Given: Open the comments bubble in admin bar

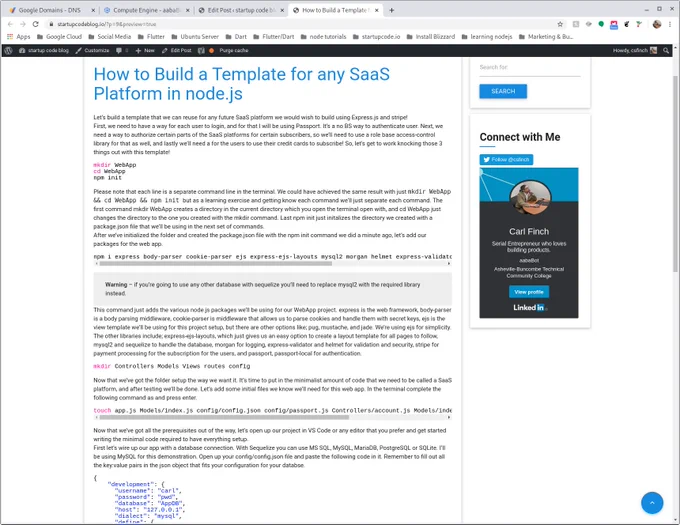Looking at the screenshot, I should (122, 51).
